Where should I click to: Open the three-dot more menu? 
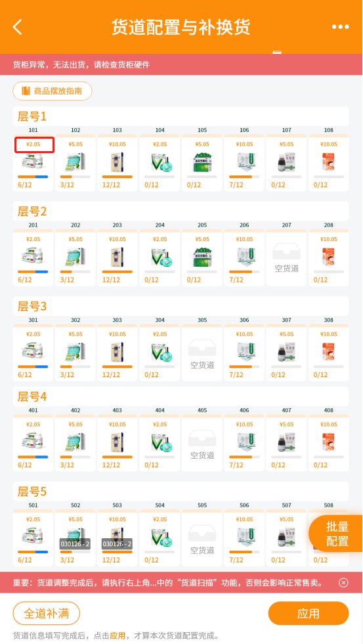[341, 27]
